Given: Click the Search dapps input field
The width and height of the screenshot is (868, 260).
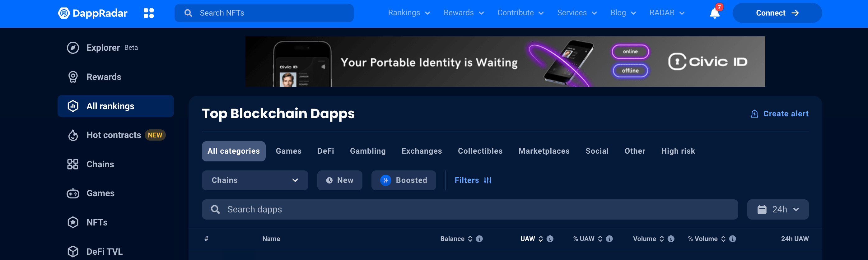Looking at the screenshot, I should tap(470, 210).
